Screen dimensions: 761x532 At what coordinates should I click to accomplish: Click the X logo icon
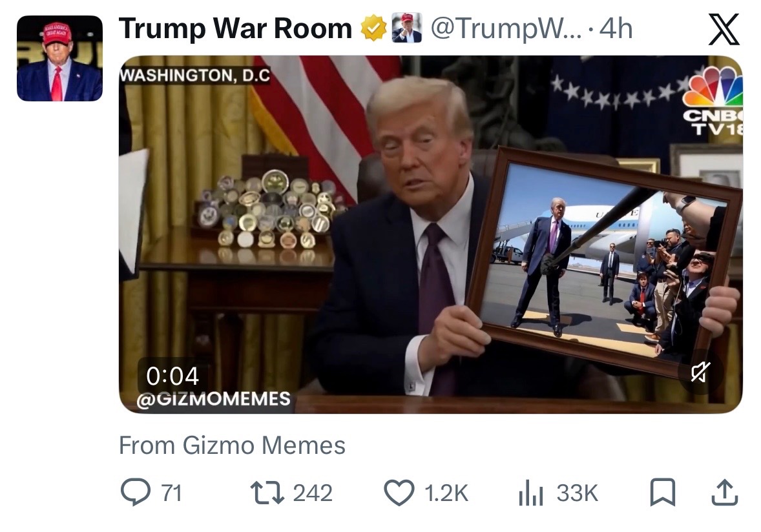(x=724, y=29)
